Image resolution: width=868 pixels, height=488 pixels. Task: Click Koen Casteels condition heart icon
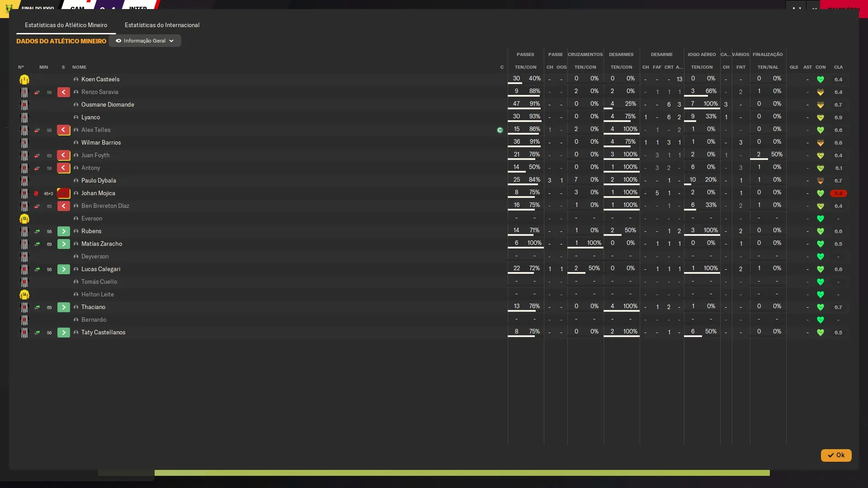820,80
